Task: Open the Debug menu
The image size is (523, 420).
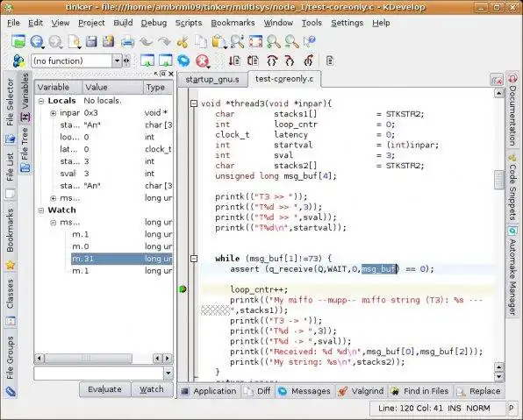Action: [154, 23]
